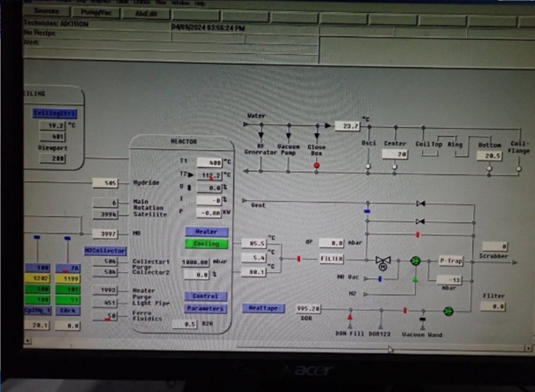Screen dimensions: 535x392
Task: Click the T2 arrow marker
Action: (x=191, y=175)
